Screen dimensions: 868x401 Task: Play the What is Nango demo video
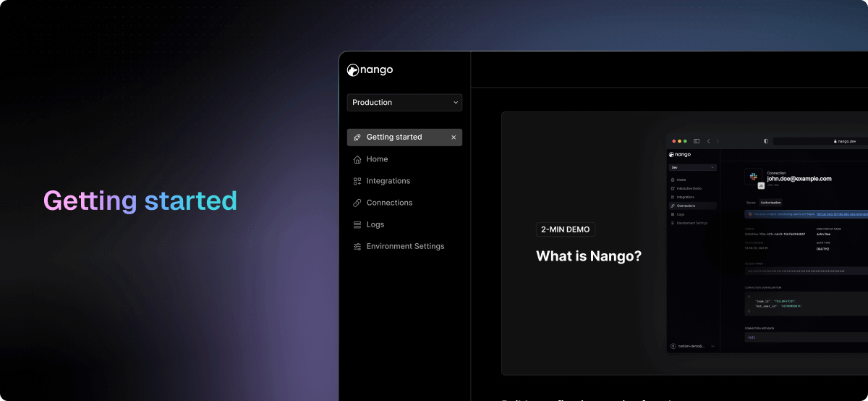click(x=684, y=243)
